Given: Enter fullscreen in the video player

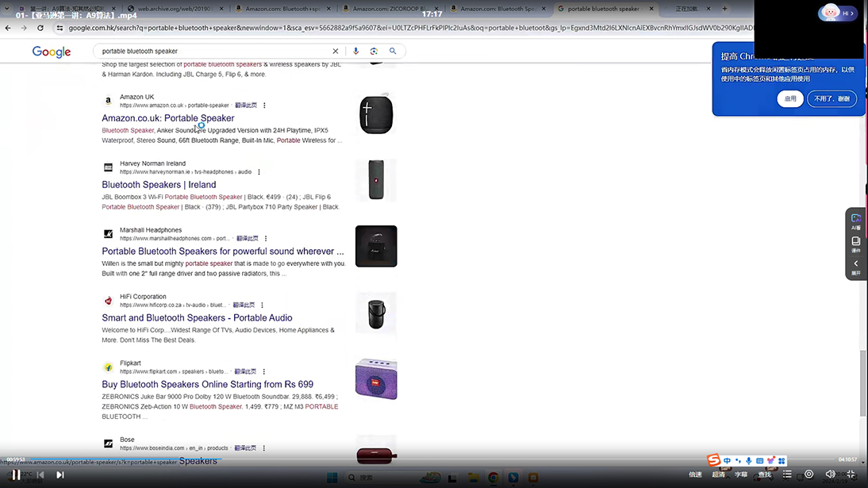Looking at the screenshot, I should coord(851,475).
